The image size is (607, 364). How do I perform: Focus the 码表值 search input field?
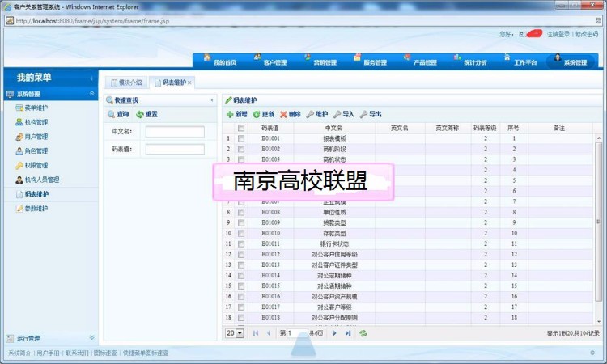[x=175, y=150]
